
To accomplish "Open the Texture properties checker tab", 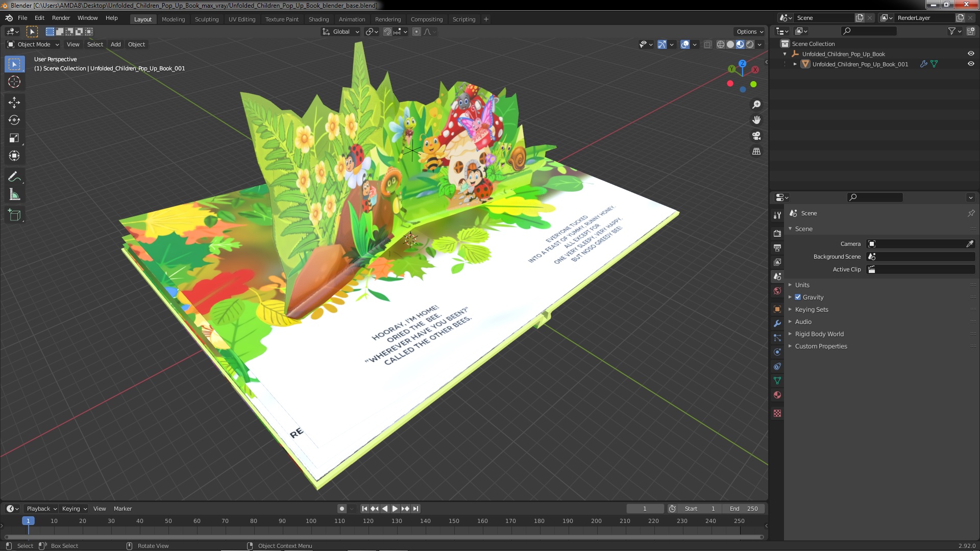I will [777, 413].
